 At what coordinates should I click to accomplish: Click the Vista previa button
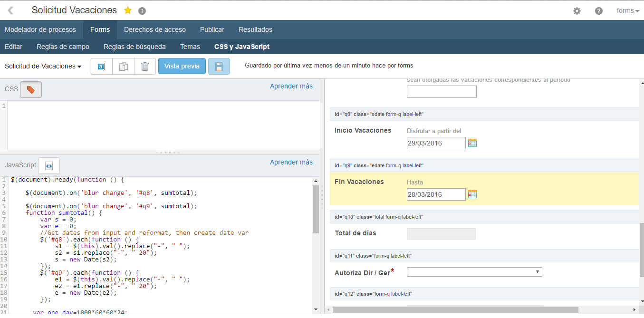pyautogui.click(x=182, y=66)
